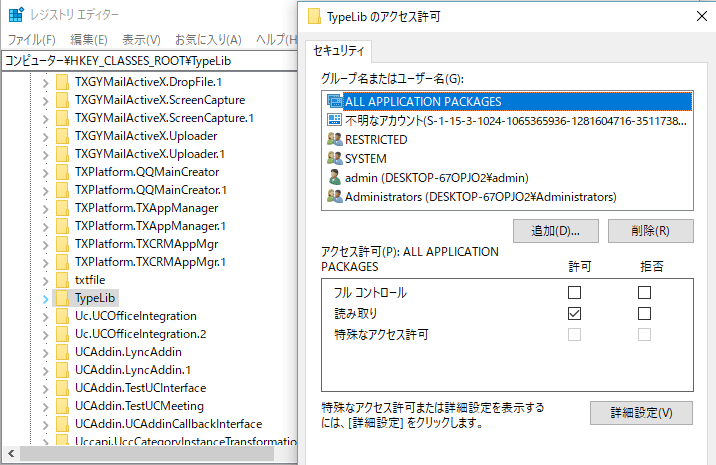The height and width of the screenshot is (465, 716).
Task: Click the folder icon of txtfile
Action: tap(63, 280)
